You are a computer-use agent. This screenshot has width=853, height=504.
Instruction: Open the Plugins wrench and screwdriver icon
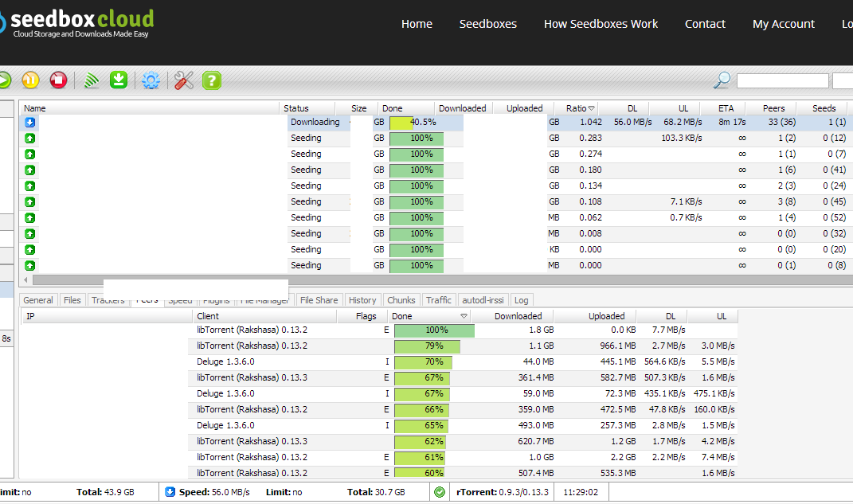click(x=184, y=80)
